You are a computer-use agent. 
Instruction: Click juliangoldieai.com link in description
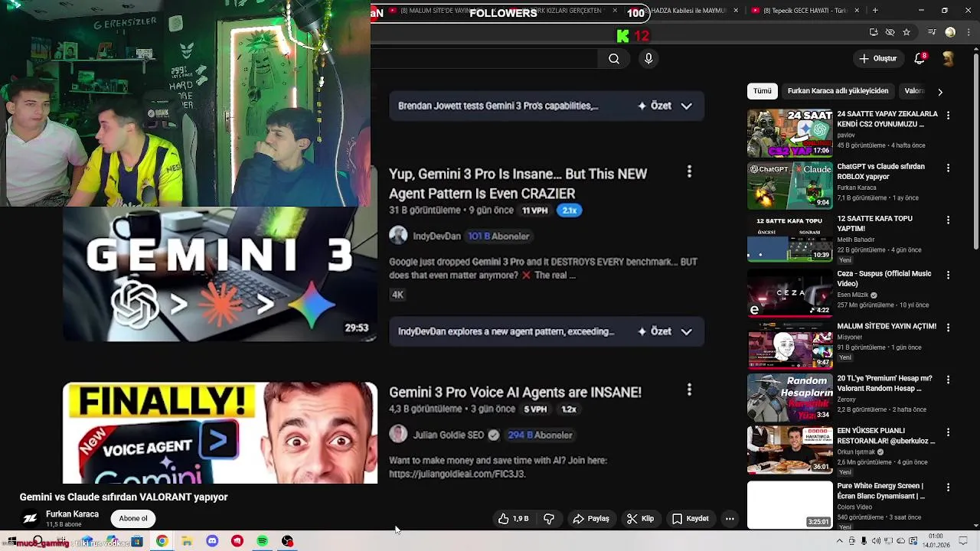(x=457, y=474)
